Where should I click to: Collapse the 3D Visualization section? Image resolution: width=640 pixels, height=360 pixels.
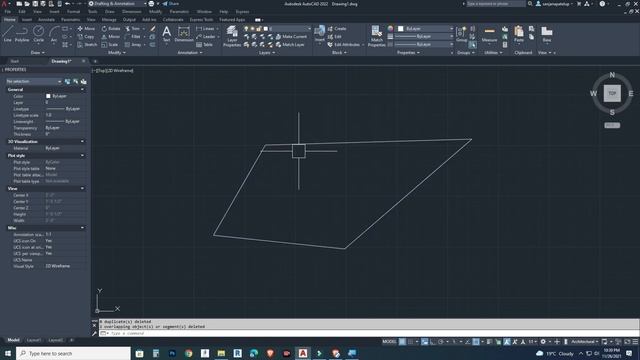pos(82,141)
